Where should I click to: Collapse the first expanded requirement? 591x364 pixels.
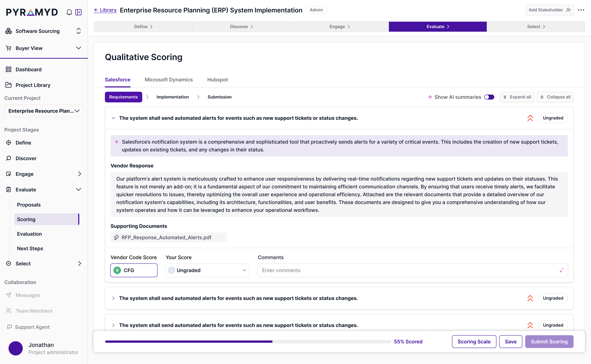[113, 118]
